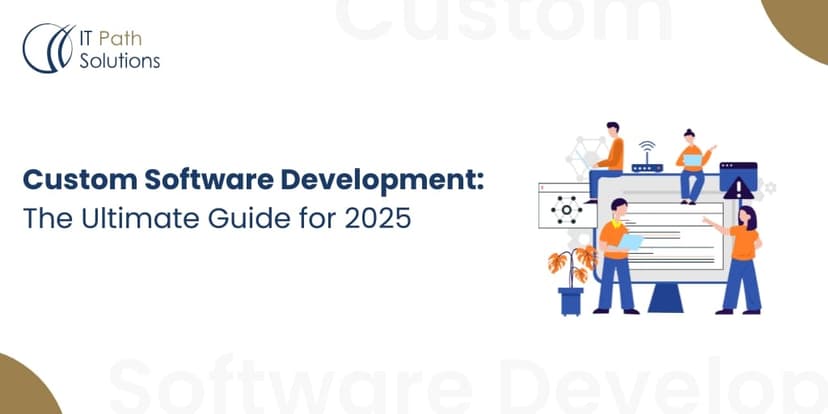Click the hexagonal network mesh graphic
Viewport: 828px width, 414px height.
tap(583, 156)
